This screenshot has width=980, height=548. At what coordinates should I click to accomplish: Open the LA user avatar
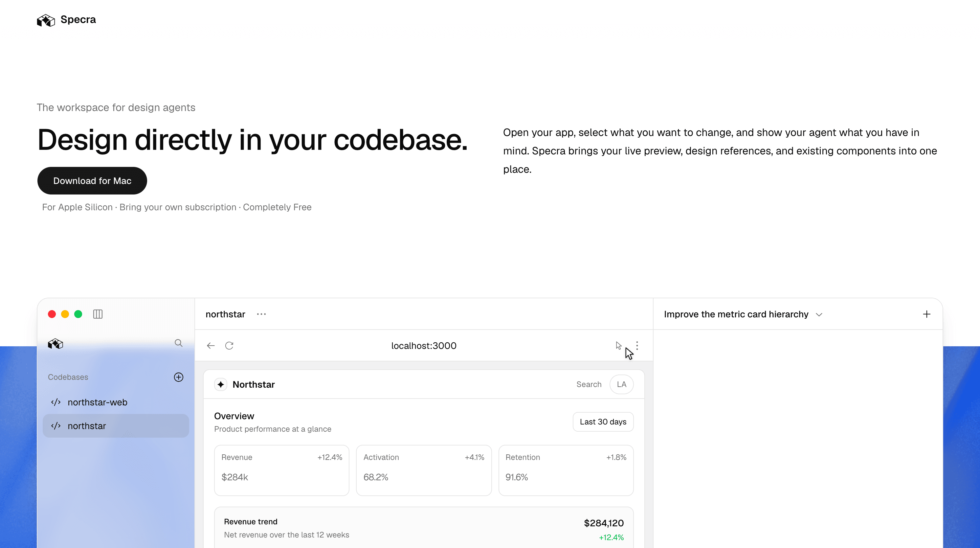[622, 384]
